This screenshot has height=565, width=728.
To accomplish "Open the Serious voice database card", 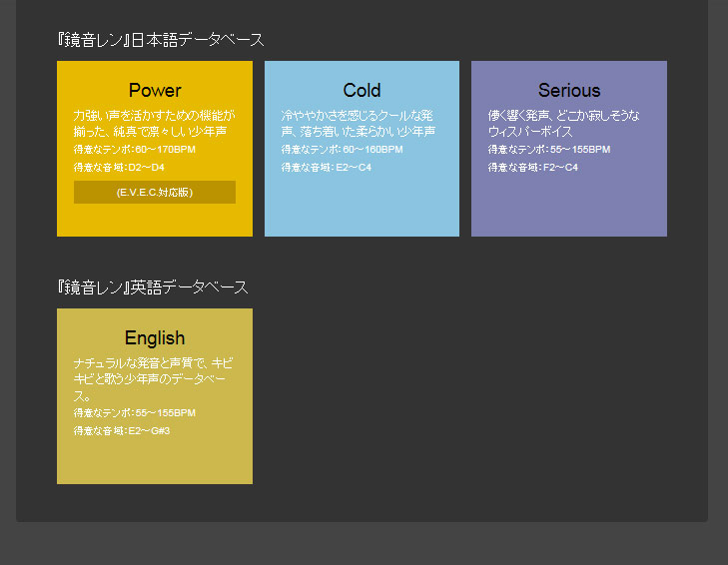I will point(569,149).
